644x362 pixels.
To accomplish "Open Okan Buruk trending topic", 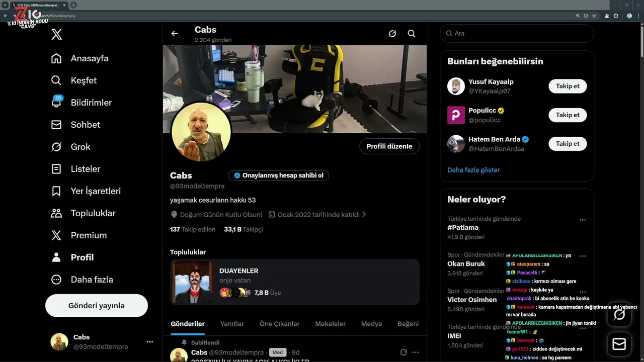I will click(466, 264).
